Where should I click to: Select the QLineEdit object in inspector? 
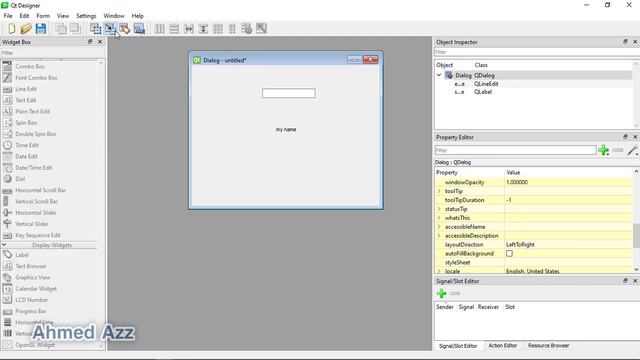486,84
